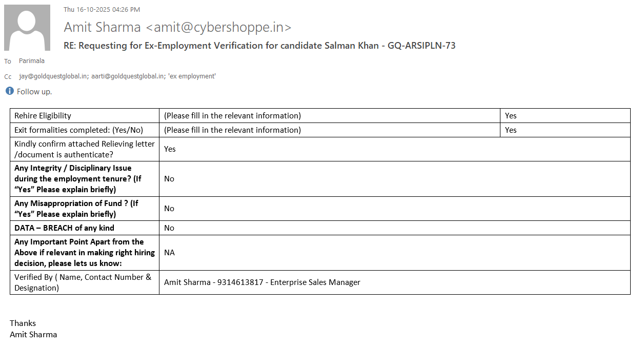644x347 pixels.
Task: Click the Rehire Eligibility label cell
Action: 43,116
